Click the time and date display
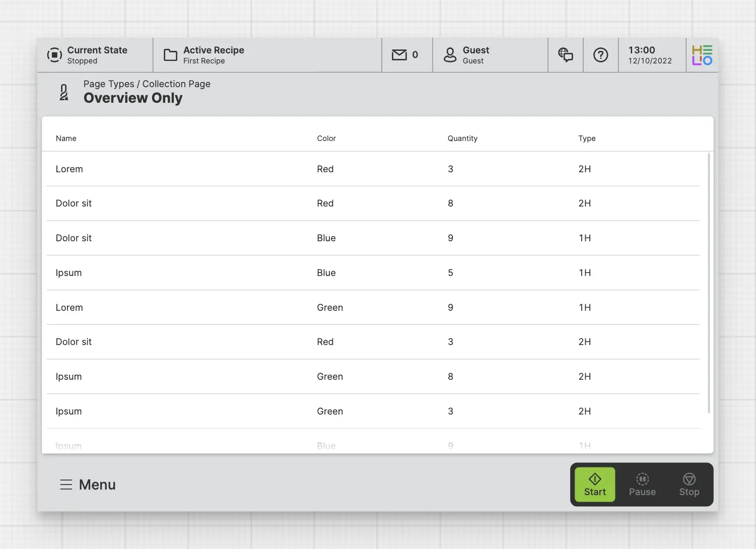 pos(650,55)
